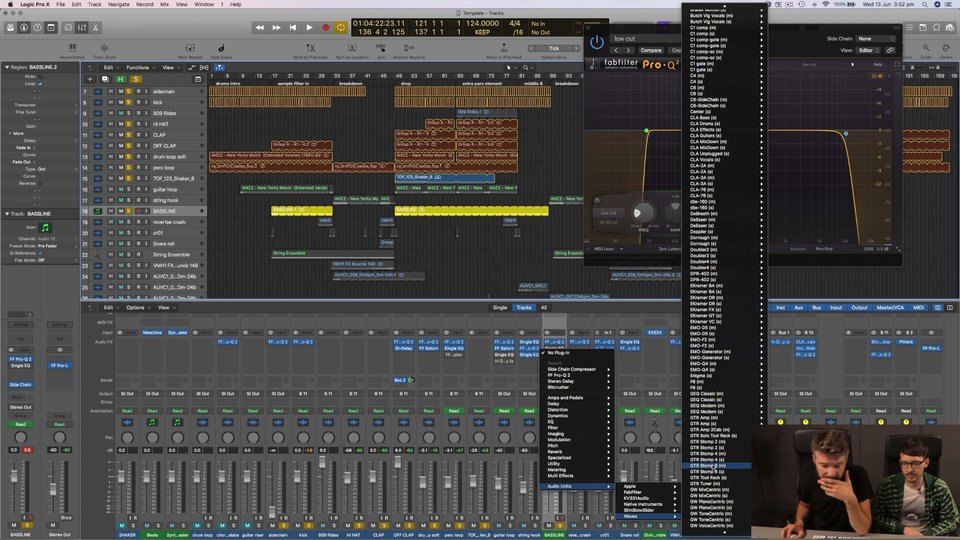This screenshot has height=540, width=960.
Task: Toggle global Solo button in track header
Action: click(x=135, y=80)
